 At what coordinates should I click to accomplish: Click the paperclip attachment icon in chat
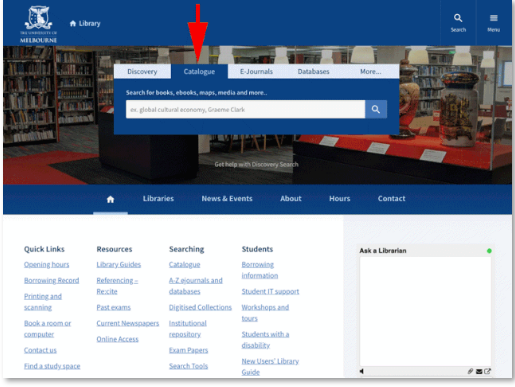[470, 371]
